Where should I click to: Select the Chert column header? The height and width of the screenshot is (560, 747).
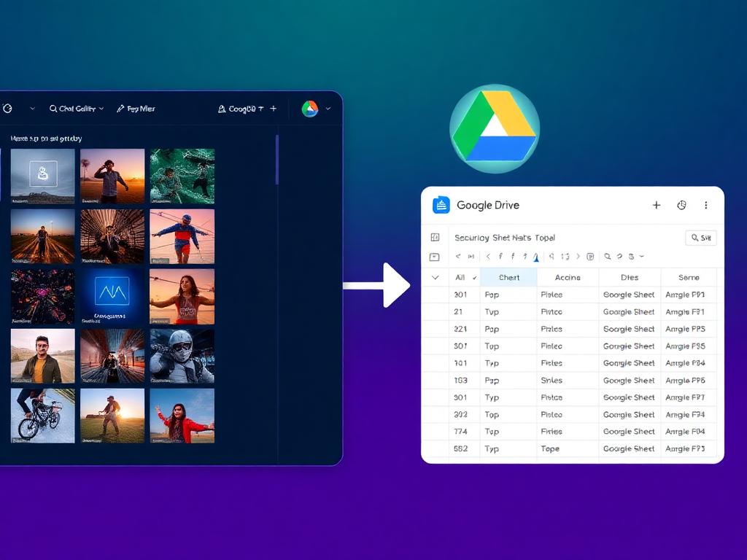[x=508, y=278]
